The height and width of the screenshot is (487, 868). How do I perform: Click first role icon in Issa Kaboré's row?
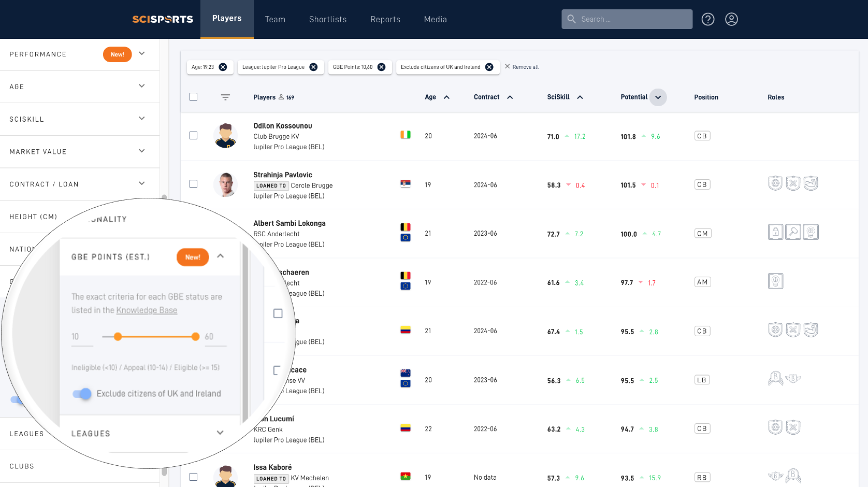click(775, 476)
